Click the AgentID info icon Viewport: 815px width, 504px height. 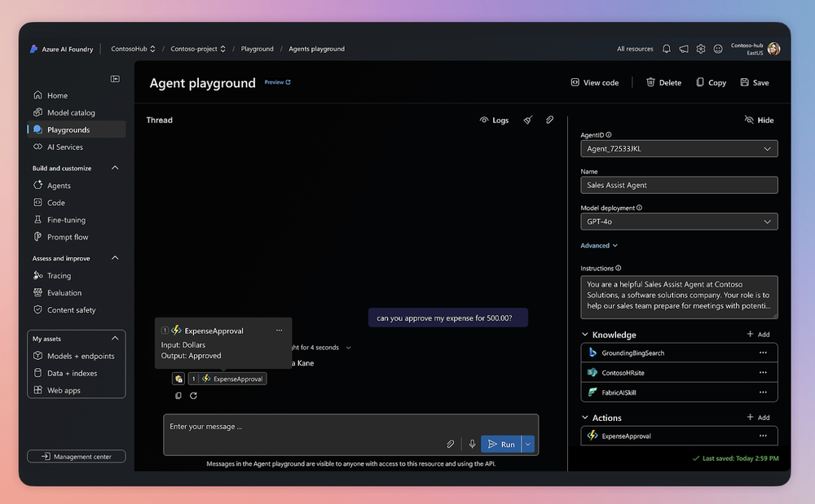(x=609, y=135)
